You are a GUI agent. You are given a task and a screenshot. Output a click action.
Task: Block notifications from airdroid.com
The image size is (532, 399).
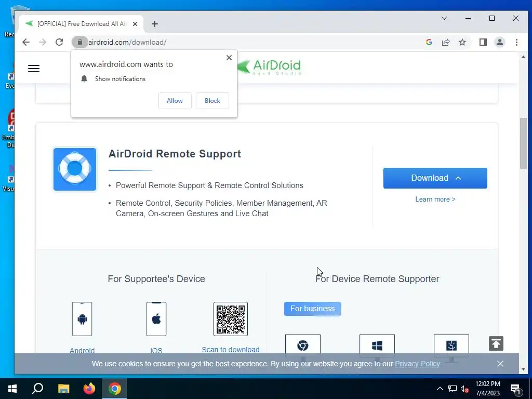pos(212,101)
